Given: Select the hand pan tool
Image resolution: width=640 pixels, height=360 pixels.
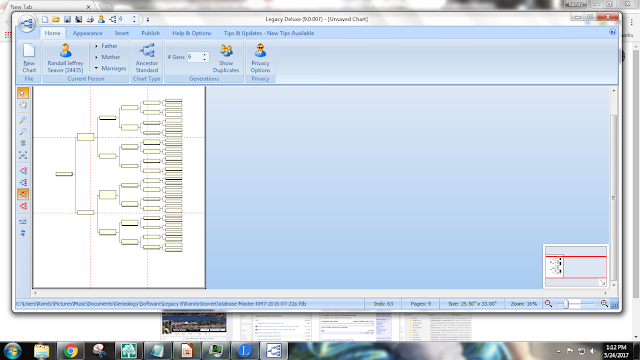Looking at the screenshot, I should pos(23,105).
